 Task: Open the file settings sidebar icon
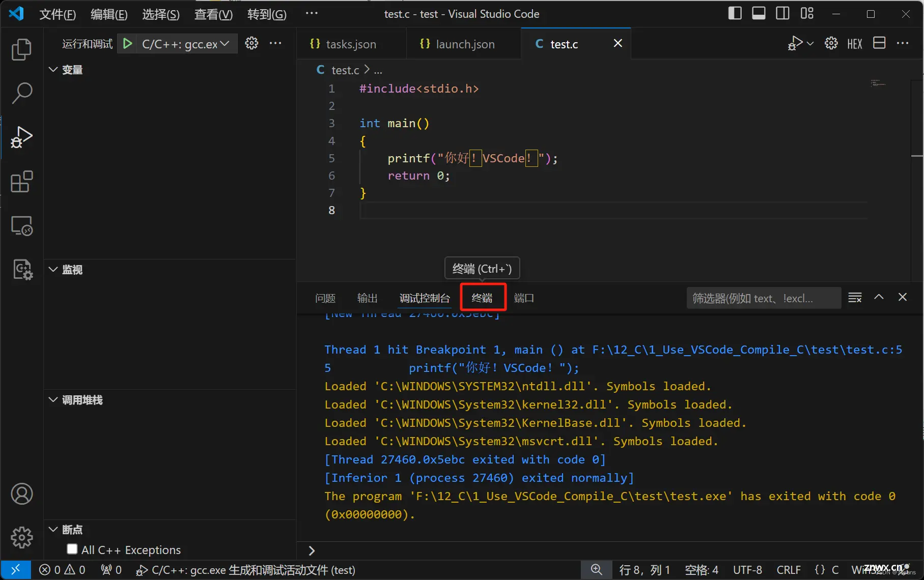[22, 270]
